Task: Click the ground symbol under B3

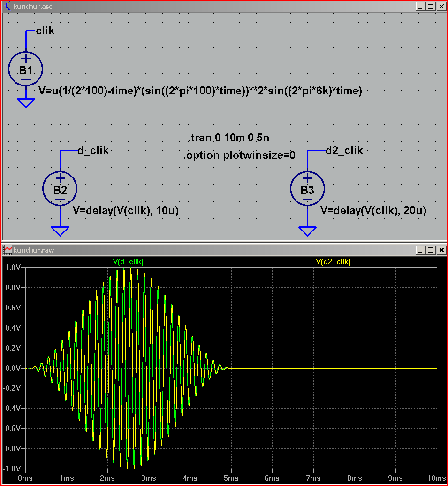Action: [307, 231]
